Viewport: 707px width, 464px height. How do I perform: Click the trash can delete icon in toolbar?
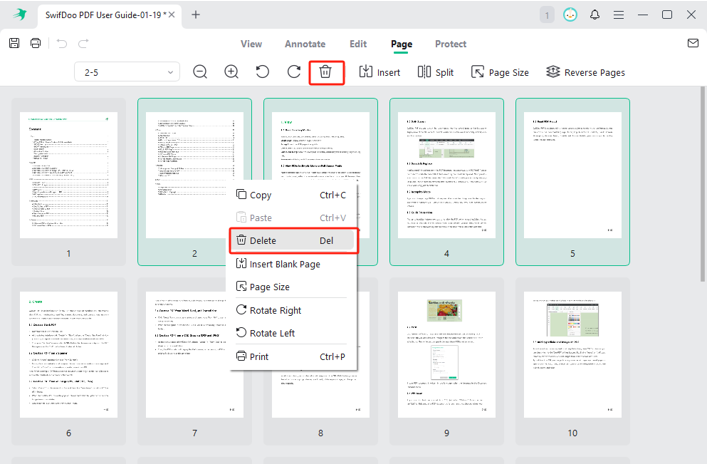[326, 72]
